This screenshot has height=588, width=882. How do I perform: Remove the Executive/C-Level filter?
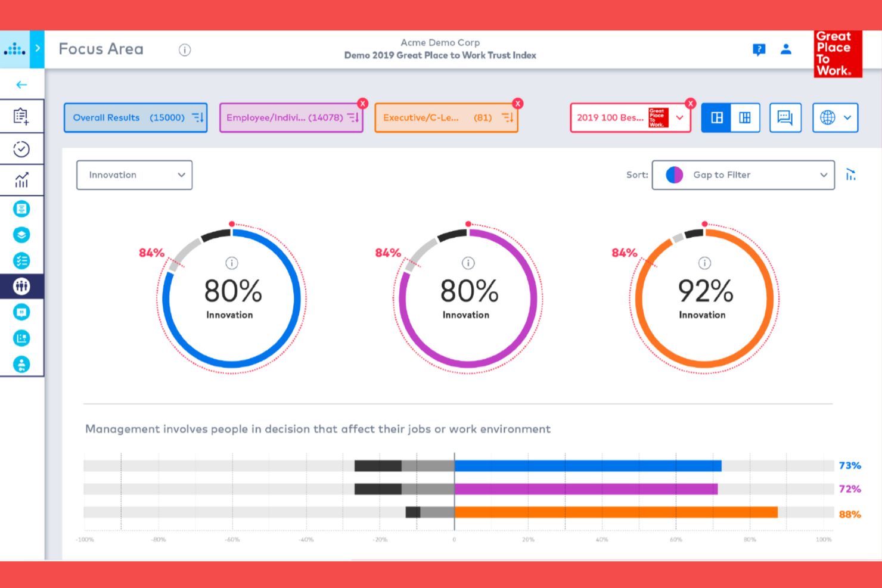coord(517,103)
